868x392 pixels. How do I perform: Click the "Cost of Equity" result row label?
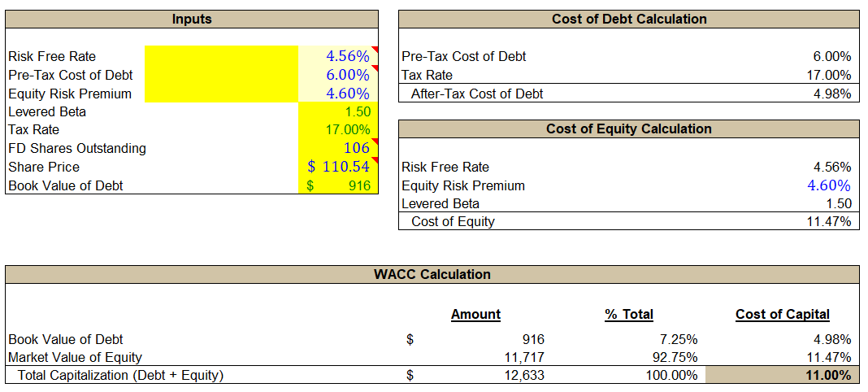(x=453, y=222)
